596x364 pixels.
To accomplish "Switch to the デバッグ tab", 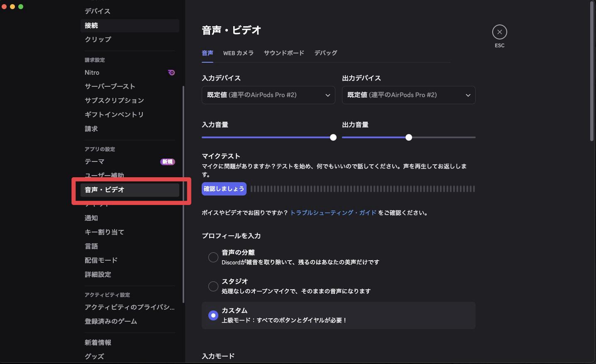I will (326, 53).
